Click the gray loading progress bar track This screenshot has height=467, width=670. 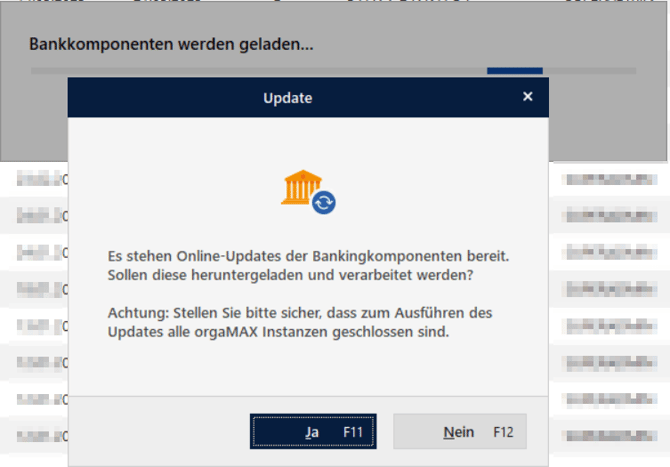250,71
